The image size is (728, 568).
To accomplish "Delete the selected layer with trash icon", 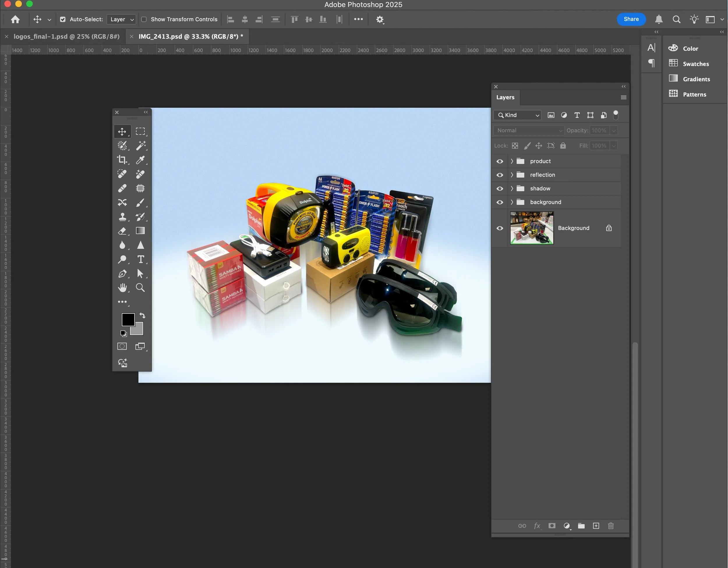I will [611, 526].
